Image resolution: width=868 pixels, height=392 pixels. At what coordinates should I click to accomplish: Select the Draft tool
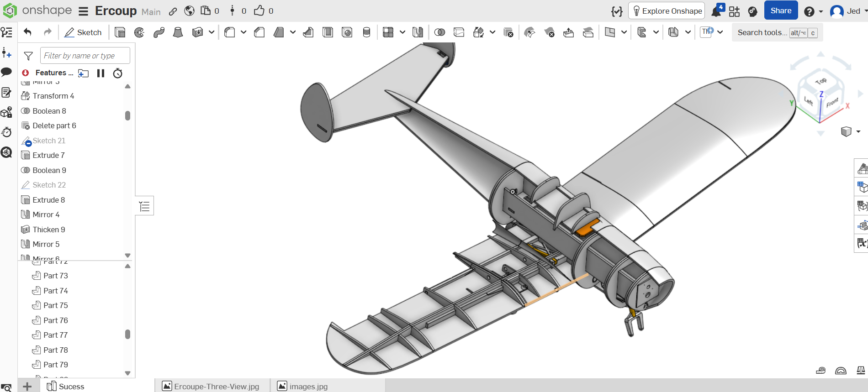coord(279,32)
